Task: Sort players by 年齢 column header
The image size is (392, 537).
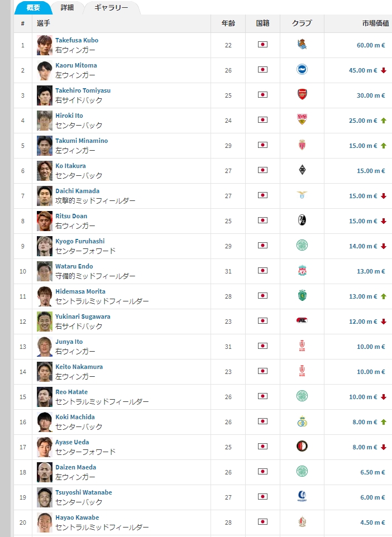Action: coord(228,23)
